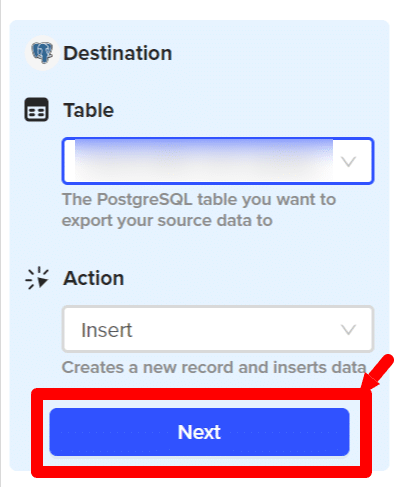This screenshot has height=487, width=409.
Task: Click the white 'Next' label text
Action: point(199,432)
